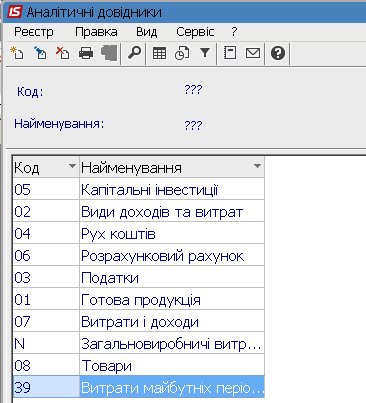Image resolution: width=366 pixels, height=403 pixels.
Task: Open help via the question mark icon
Action: [278, 53]
